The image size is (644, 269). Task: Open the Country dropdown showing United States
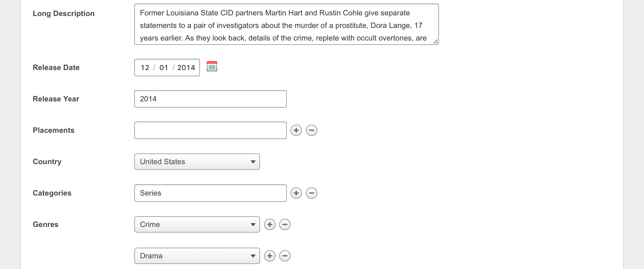coord(197,162)
